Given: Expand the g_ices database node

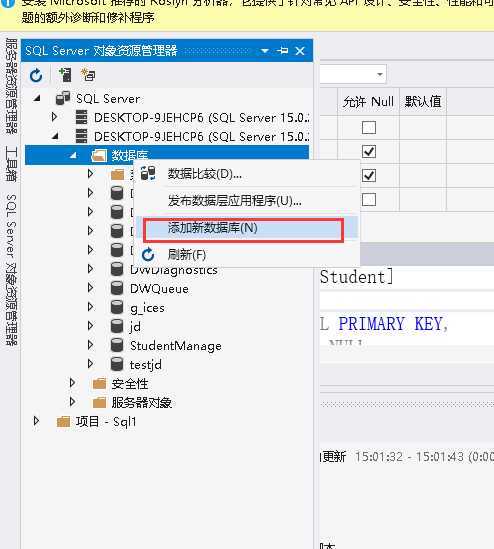Looking at the screenshot, I should (x=90, y=307).
